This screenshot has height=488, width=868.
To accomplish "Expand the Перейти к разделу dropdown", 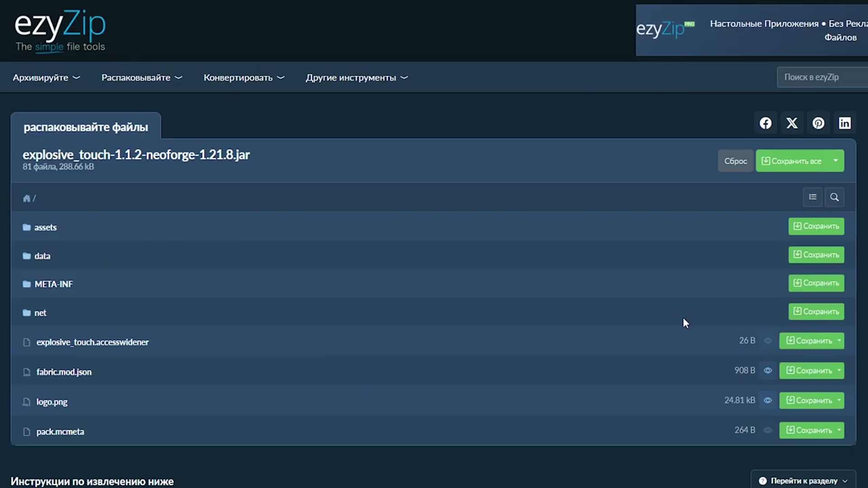I will click(803, 481).
